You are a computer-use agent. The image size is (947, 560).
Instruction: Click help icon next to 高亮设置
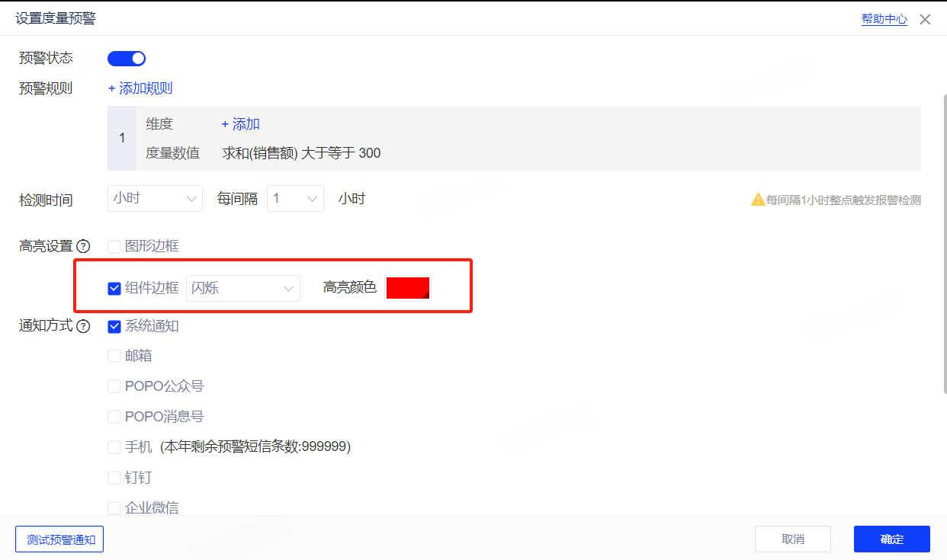tap(83, 247)
